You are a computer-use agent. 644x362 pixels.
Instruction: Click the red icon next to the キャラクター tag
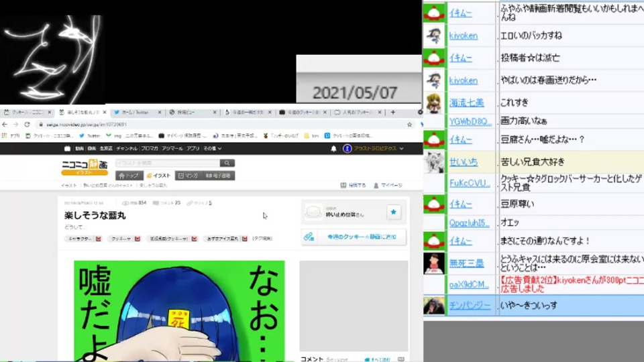[x=99, y=239]
